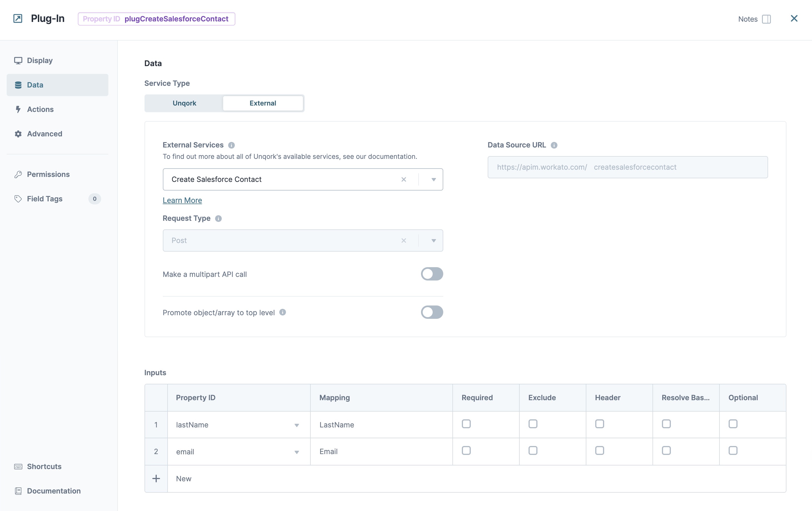Check Header for the email row
This screenshot has height=511, width=812.
[600, 451]
